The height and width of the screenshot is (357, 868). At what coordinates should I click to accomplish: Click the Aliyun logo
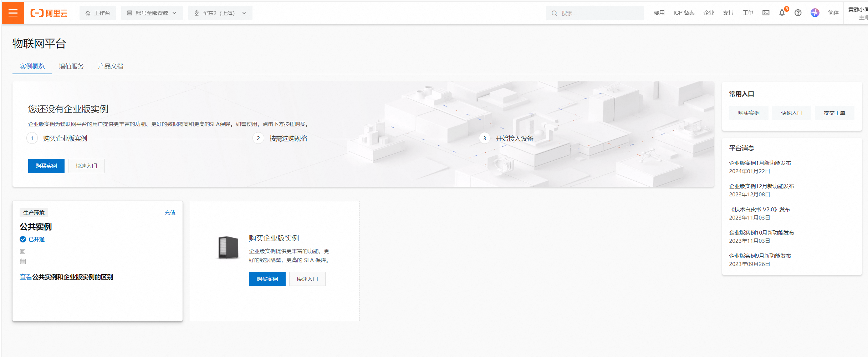pos(49,13)
